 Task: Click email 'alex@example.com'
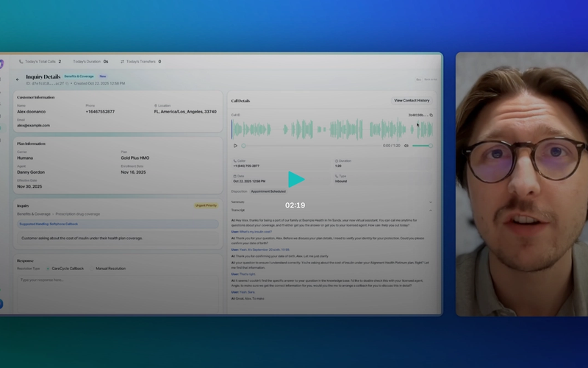coord(33,125)
